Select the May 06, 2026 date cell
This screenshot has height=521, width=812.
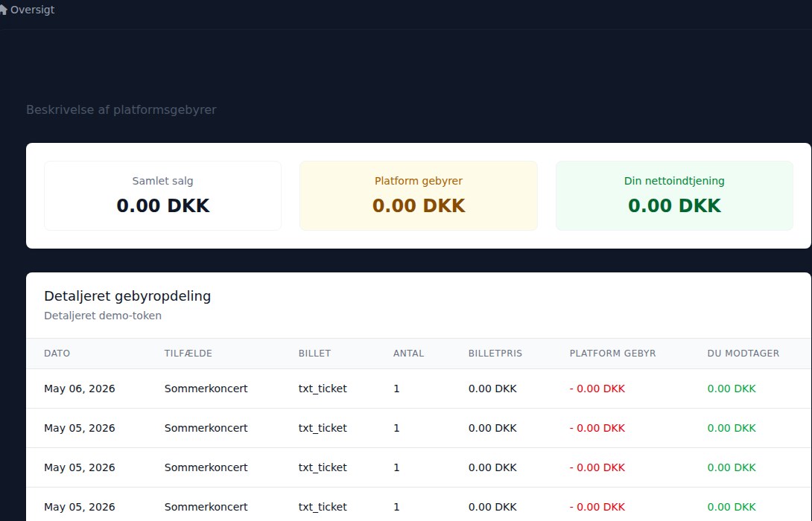pyautogui.click(x=79, y=389)
